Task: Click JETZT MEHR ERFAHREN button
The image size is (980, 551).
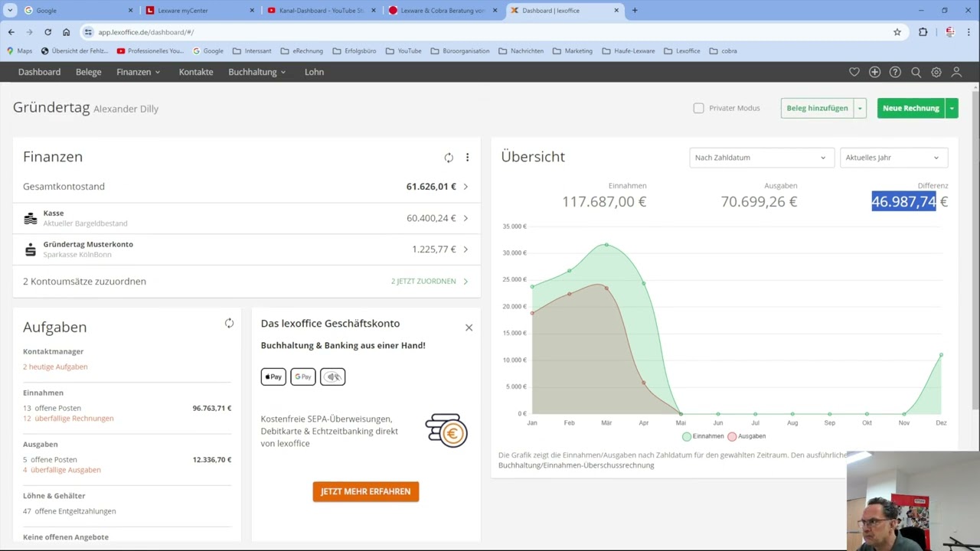Action: pyautogui.click(x=366, y=491)
